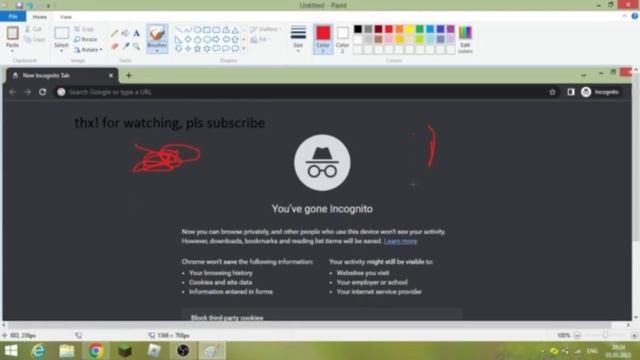Click the Paste clipboard icon
Viewport: 640px width, 360px height.
(x=12, y=33)
